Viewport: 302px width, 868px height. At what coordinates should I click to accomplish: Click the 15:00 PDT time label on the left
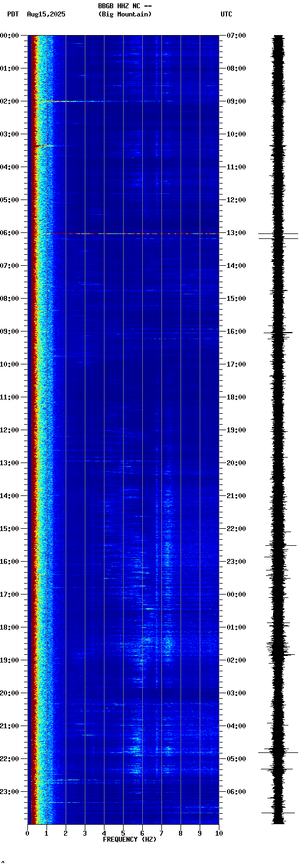(x=9, y=529)
